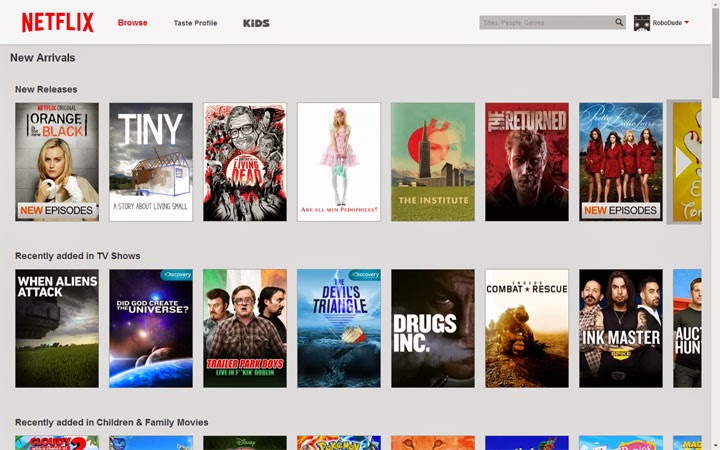
Task: Select the TINY documentary poster
Action: tap(151, 162)
